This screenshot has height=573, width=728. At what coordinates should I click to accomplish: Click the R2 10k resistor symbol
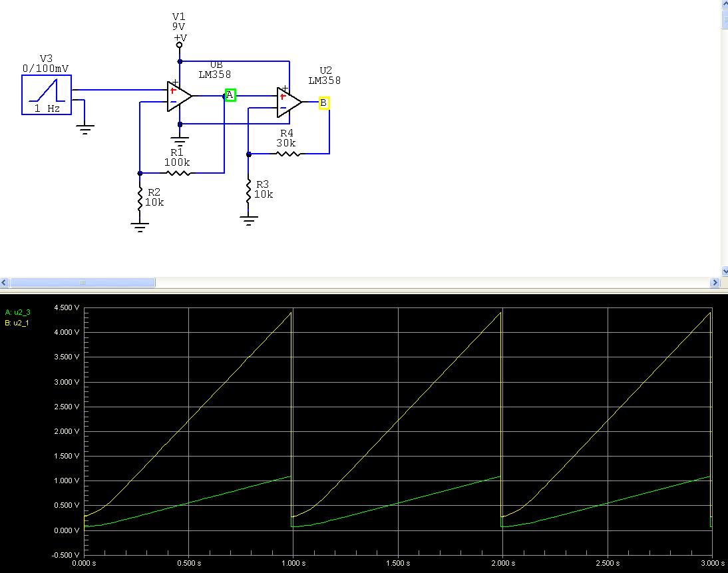click(x=140, y=199)
